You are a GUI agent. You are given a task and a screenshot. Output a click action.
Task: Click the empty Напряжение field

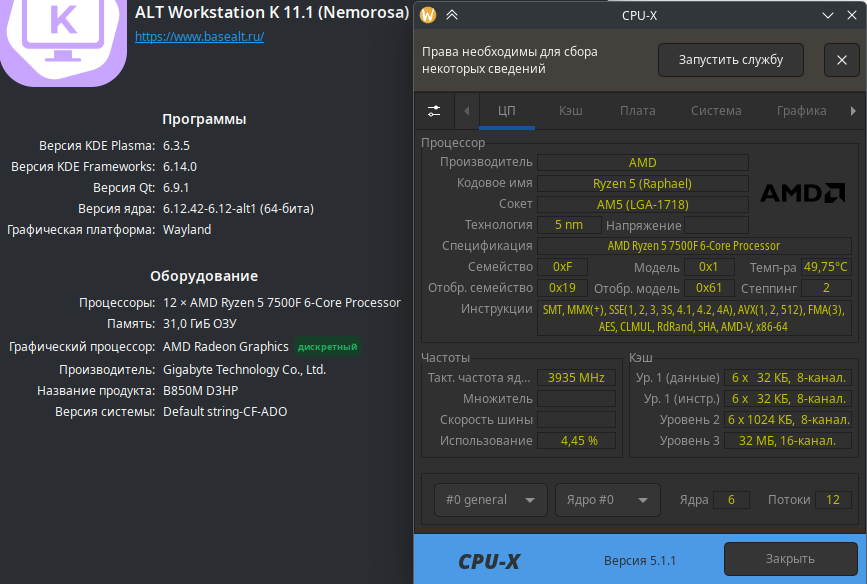tap(717, 225)
